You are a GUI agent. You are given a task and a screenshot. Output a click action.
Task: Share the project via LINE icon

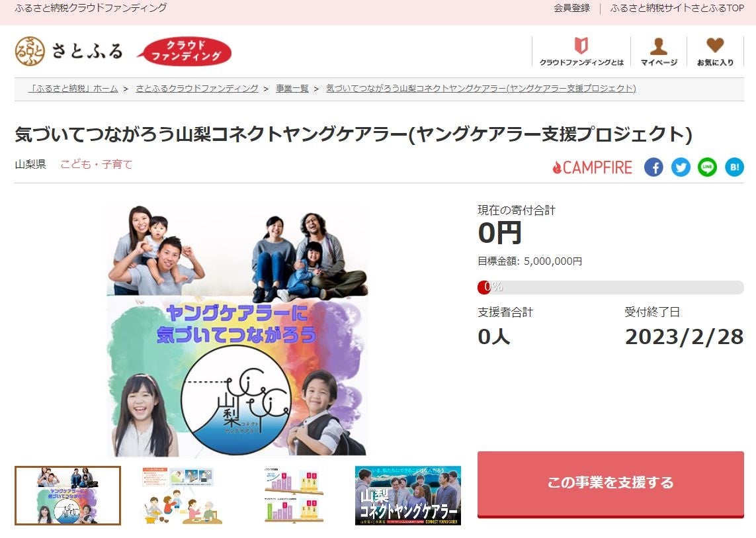pos(707,167)
